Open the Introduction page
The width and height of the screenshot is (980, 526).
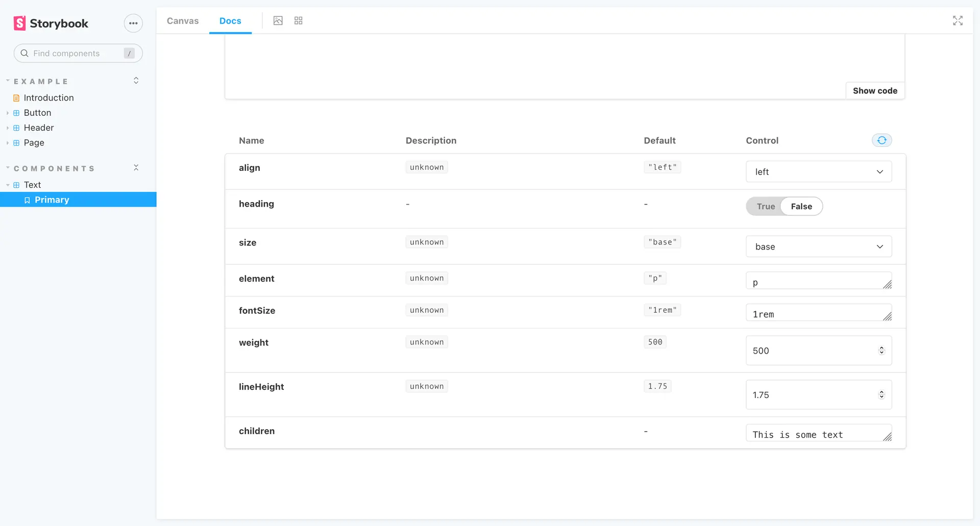[49, 97]
